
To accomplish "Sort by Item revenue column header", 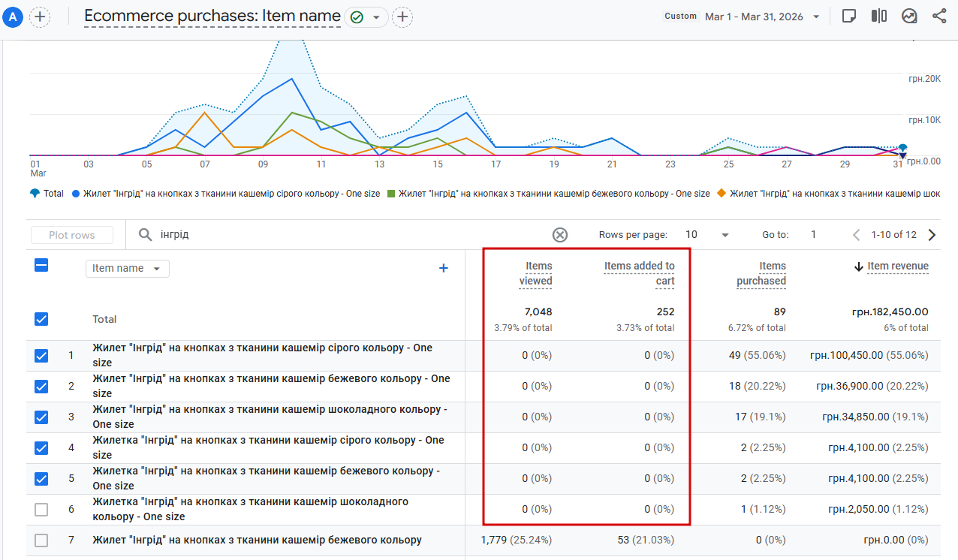I will pyautogui.click(x=891, y=266).
